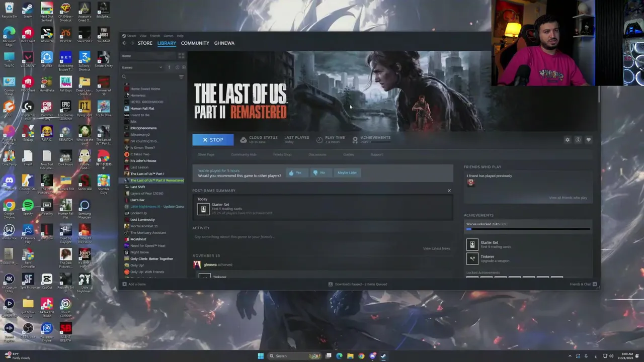Click the Windows taskbar Search box
Image resolution: width=644 pixels, height=362 pixels.
pos(294,356)
